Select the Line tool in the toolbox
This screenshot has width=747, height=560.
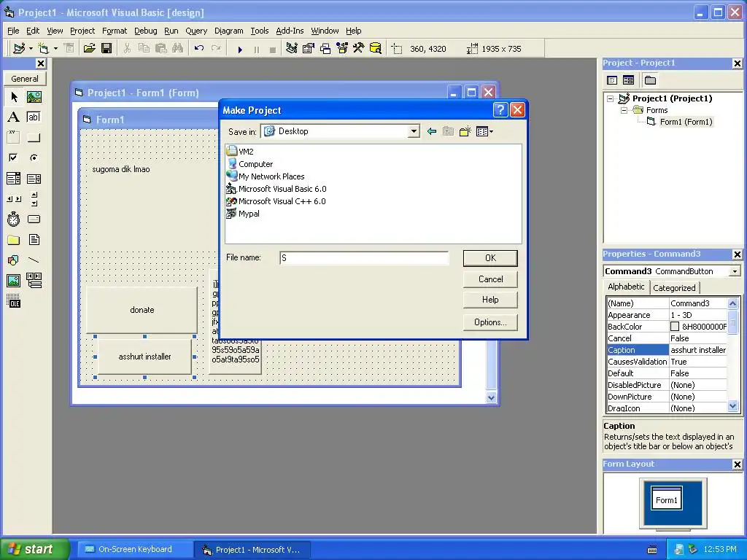point(34,260)
